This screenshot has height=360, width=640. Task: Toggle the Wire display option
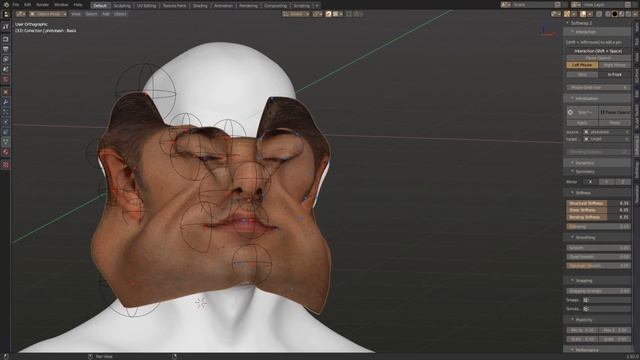pos(582,75)
